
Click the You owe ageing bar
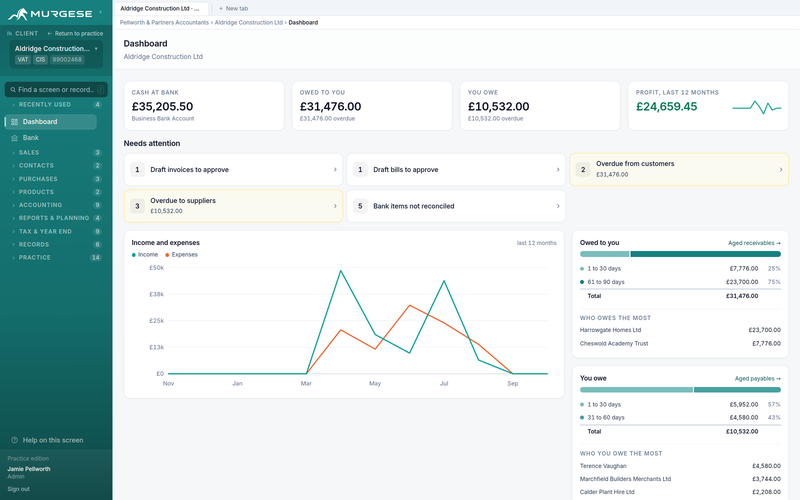pos(680,390)
